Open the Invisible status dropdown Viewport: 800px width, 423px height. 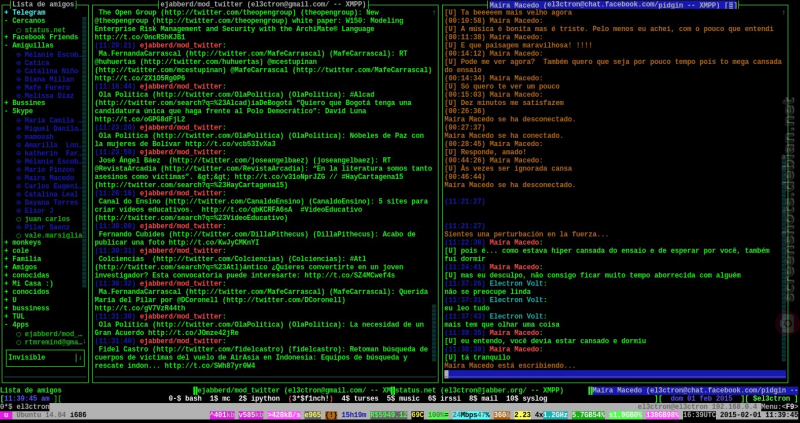tap(45, 358)
